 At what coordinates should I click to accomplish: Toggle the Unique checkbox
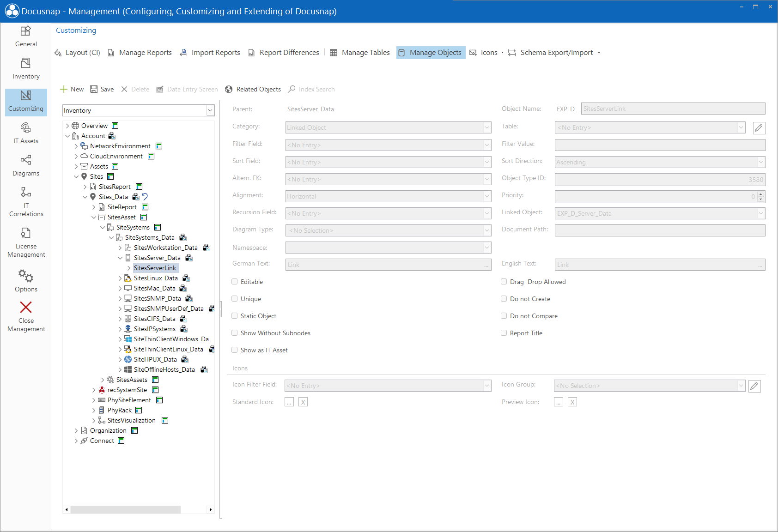(x=235, y=299)
